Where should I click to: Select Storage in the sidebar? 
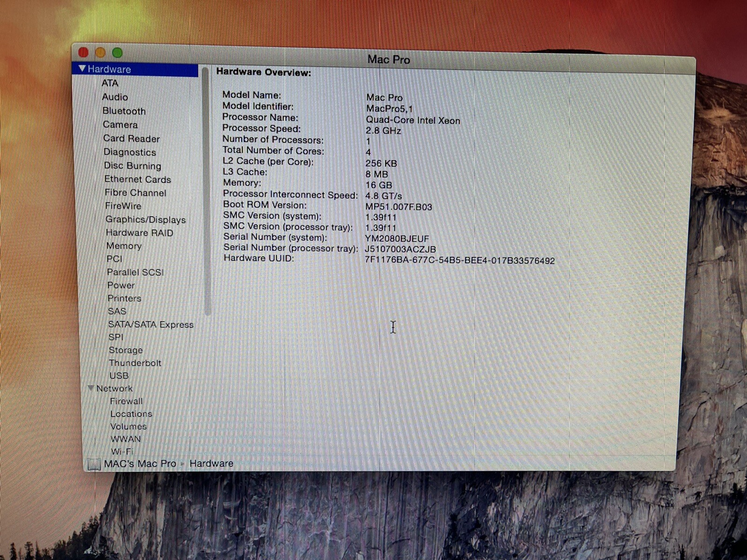click(126, 350)
